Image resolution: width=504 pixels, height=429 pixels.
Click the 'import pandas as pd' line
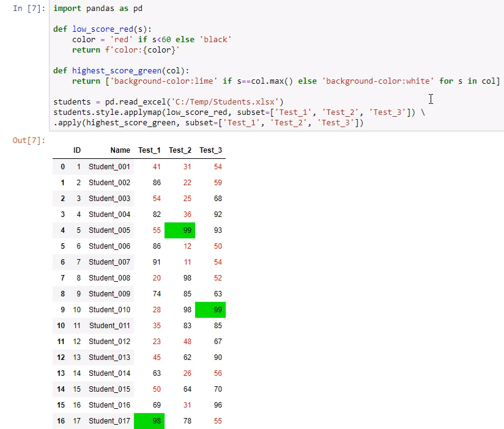click(98, 9)
